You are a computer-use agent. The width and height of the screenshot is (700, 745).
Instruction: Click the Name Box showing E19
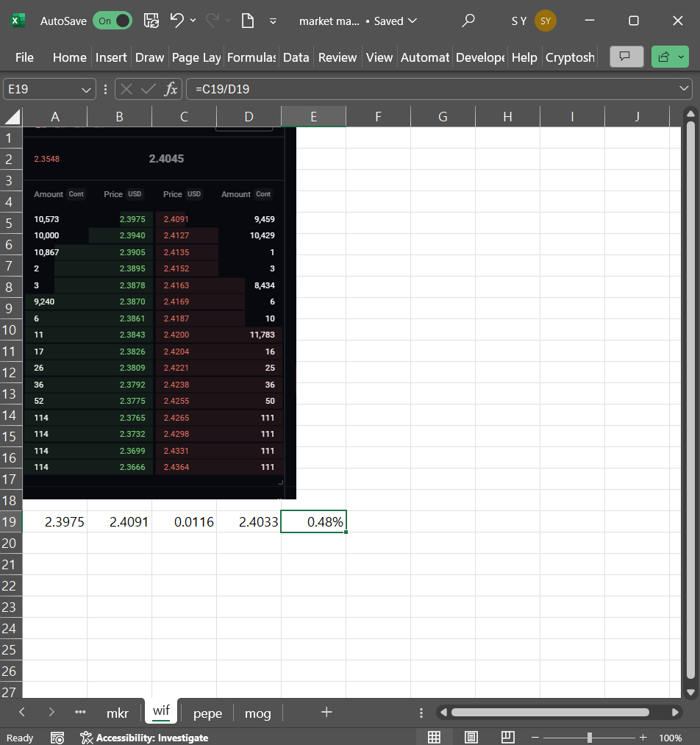pos(42,89)
